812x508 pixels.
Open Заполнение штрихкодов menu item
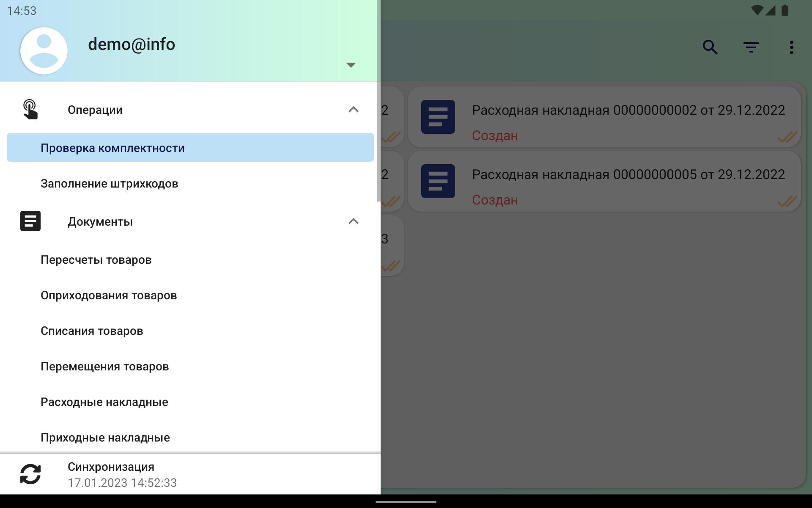(109, 184)
